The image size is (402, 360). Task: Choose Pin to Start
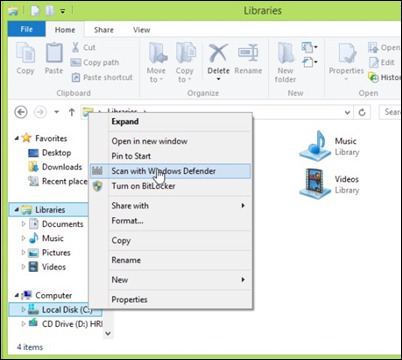[170, 156]
